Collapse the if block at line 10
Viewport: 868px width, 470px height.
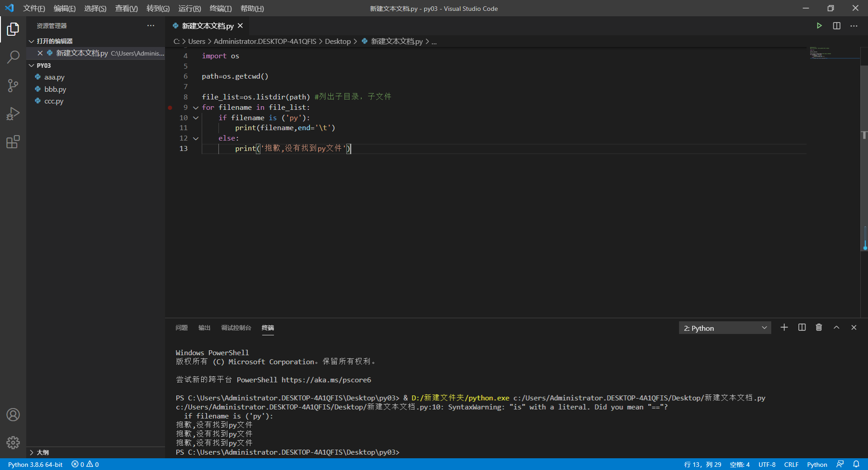coord(196,118)
